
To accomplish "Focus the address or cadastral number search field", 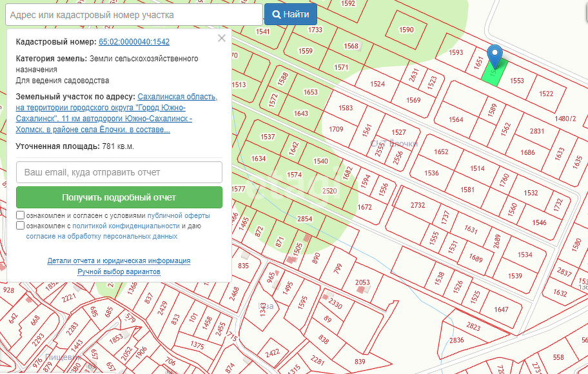I will point(134,14).
